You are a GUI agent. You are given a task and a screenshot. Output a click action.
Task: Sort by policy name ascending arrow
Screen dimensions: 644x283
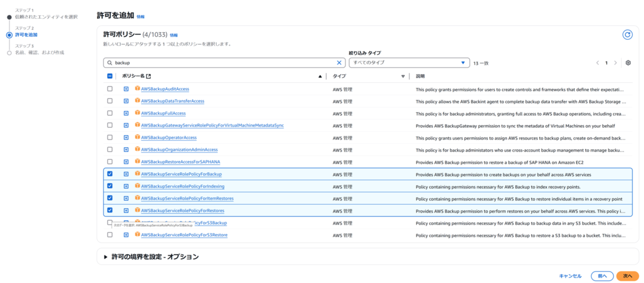(320, 76)
